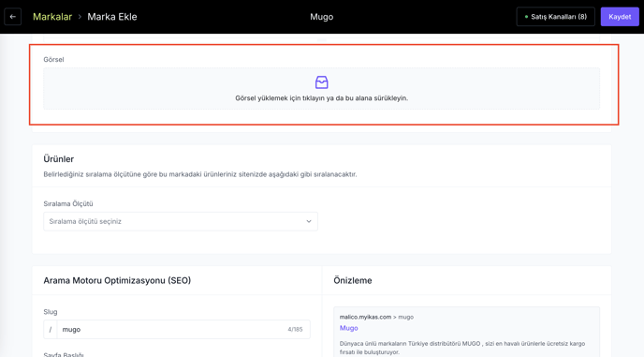Save the brand with Kaydet

[620, 17]
